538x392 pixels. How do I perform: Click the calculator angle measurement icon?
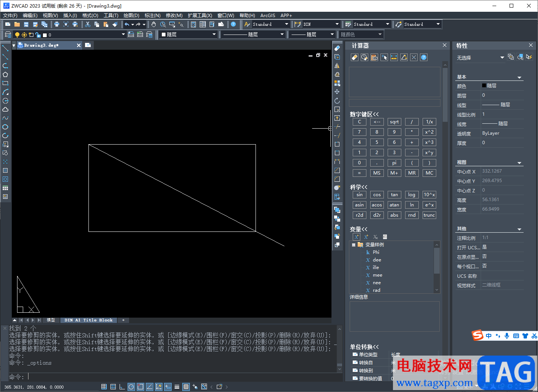(404, 57)
